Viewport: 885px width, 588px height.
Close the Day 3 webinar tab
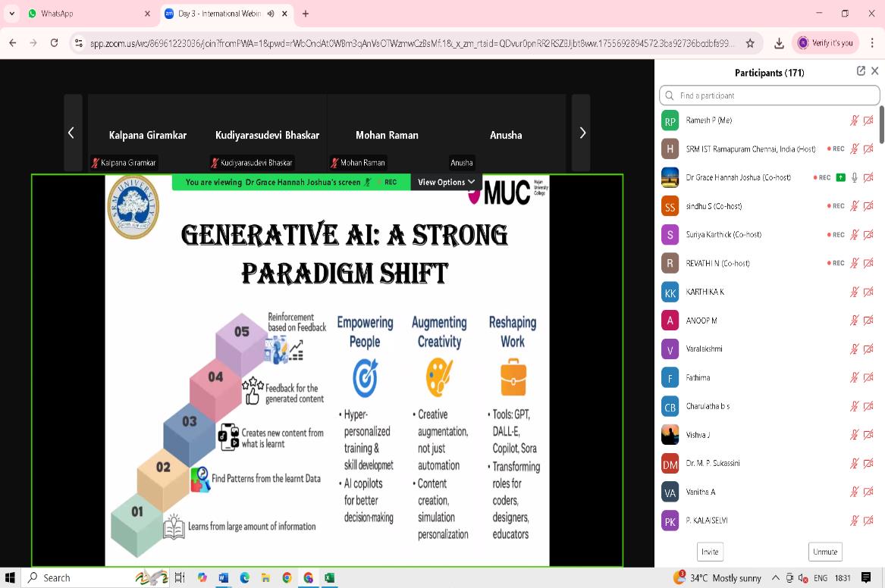coord(285,14)
